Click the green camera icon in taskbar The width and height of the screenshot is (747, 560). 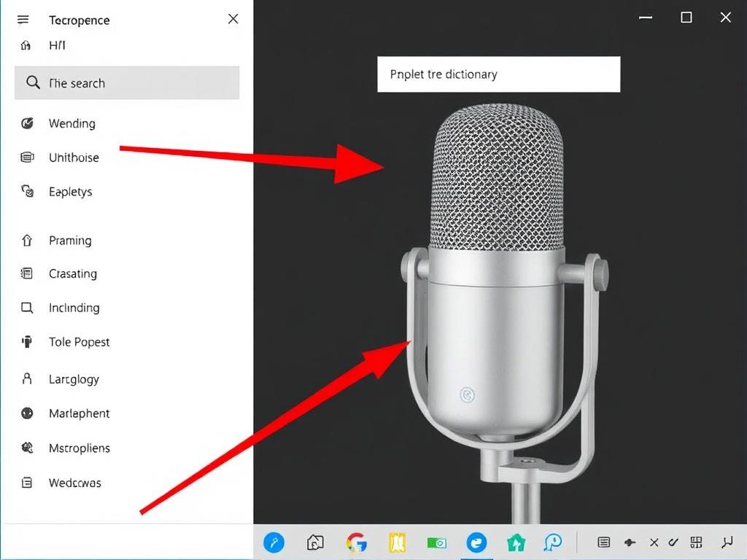click(x=436, y=542)
